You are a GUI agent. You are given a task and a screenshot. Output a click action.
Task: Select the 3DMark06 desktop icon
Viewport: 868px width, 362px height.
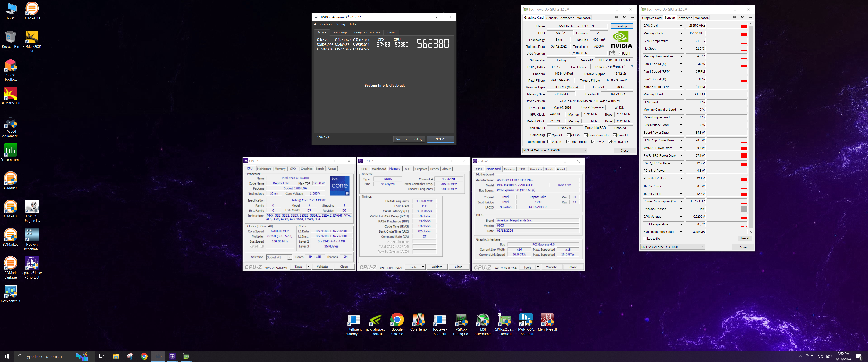pos(10,237)
